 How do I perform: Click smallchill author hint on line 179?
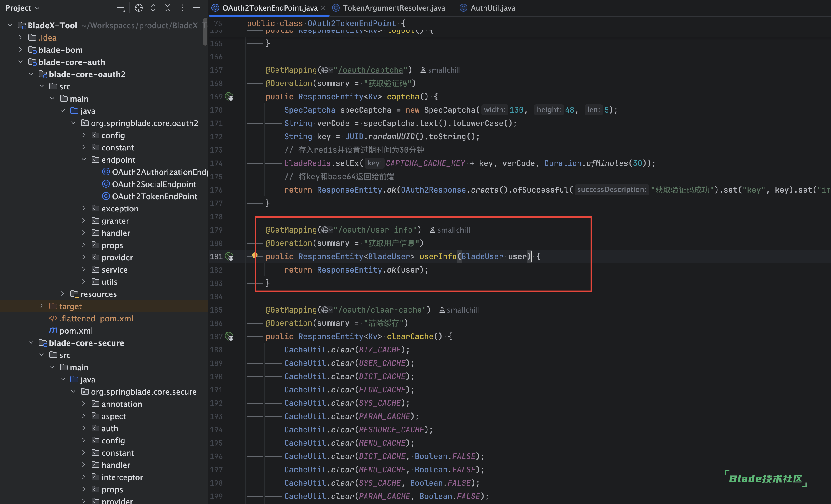coord(450,230)
